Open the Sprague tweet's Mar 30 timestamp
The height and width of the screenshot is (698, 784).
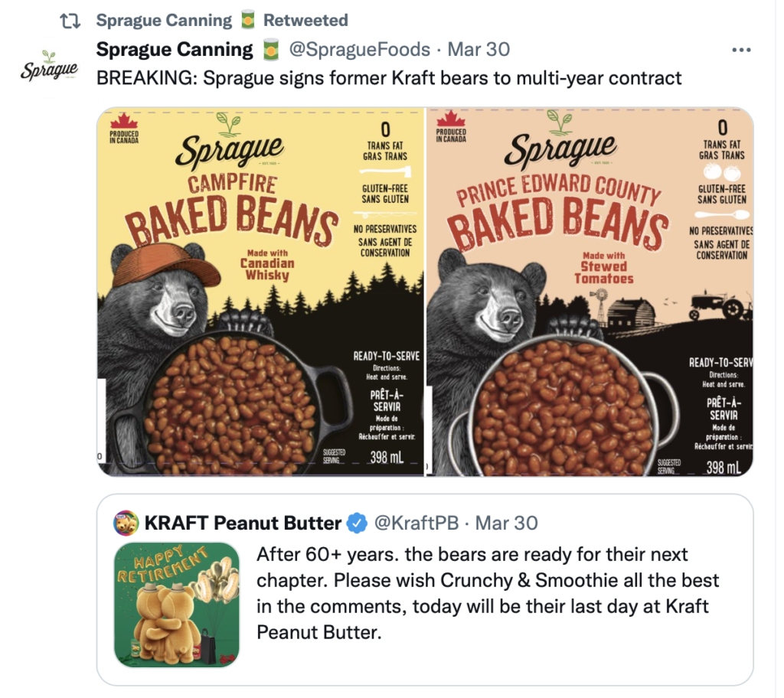pos(479,50)
